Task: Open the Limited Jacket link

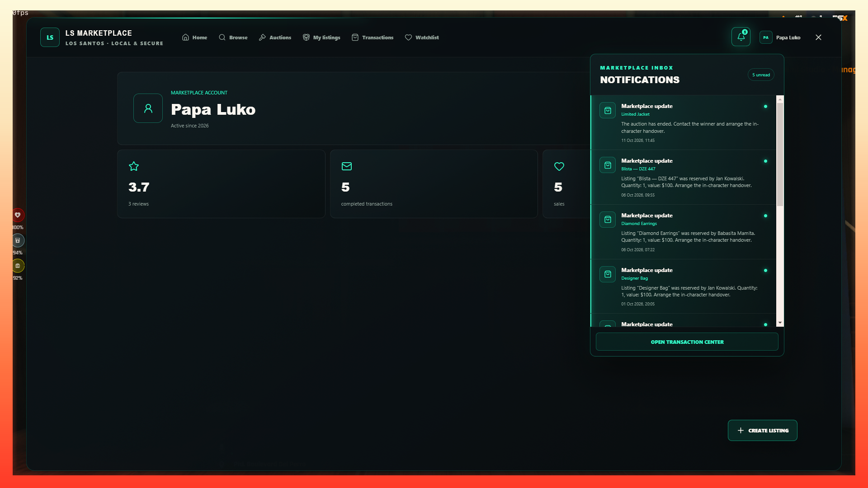Action: 635,114
